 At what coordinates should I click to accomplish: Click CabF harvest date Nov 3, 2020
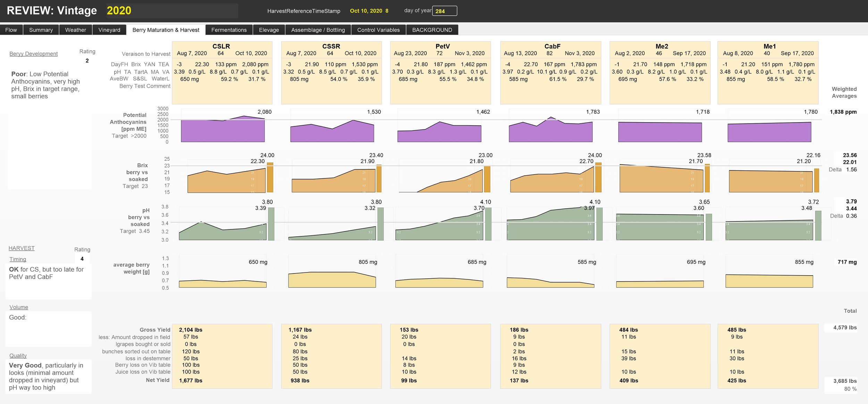tap(580, 53)
